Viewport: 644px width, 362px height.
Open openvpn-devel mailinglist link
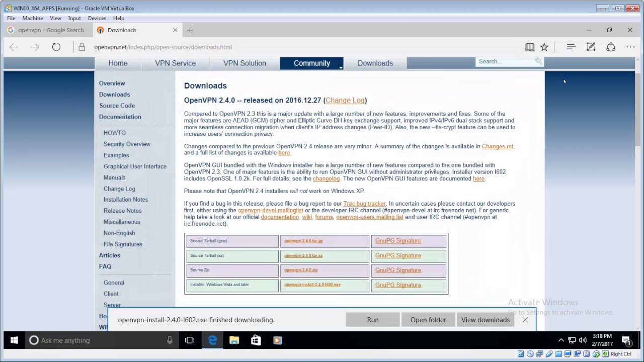coord(271,210)
